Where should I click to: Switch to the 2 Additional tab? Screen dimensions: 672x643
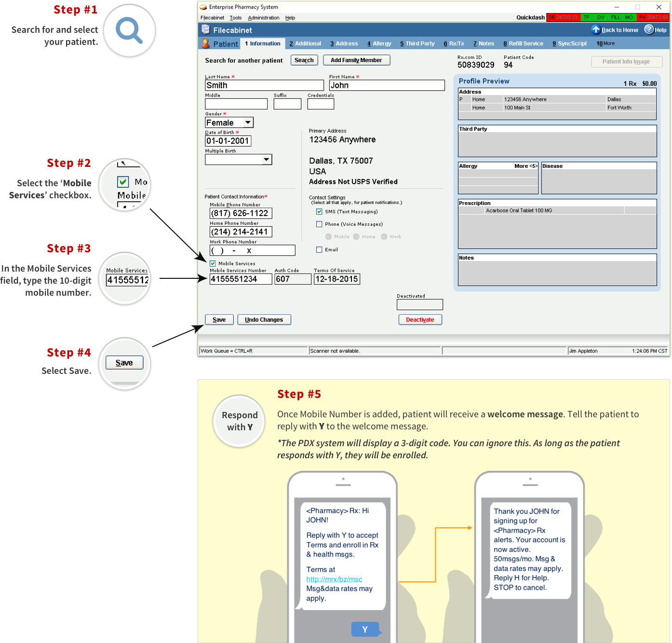click(305, 43)
